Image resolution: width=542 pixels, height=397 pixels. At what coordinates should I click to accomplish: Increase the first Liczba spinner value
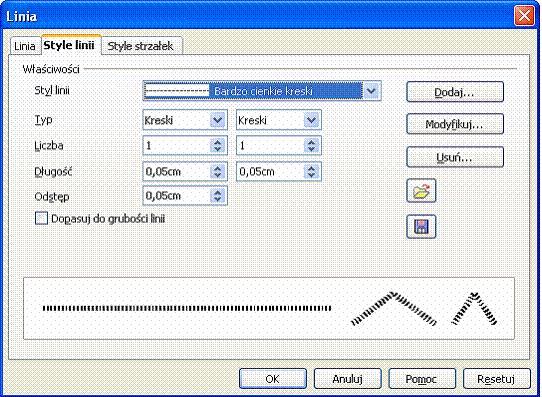point(217,142)
